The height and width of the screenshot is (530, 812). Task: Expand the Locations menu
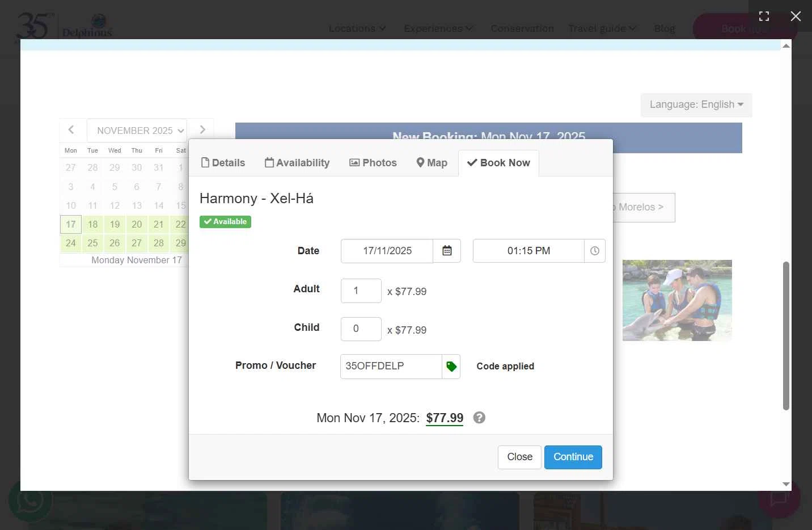[357, 28]
